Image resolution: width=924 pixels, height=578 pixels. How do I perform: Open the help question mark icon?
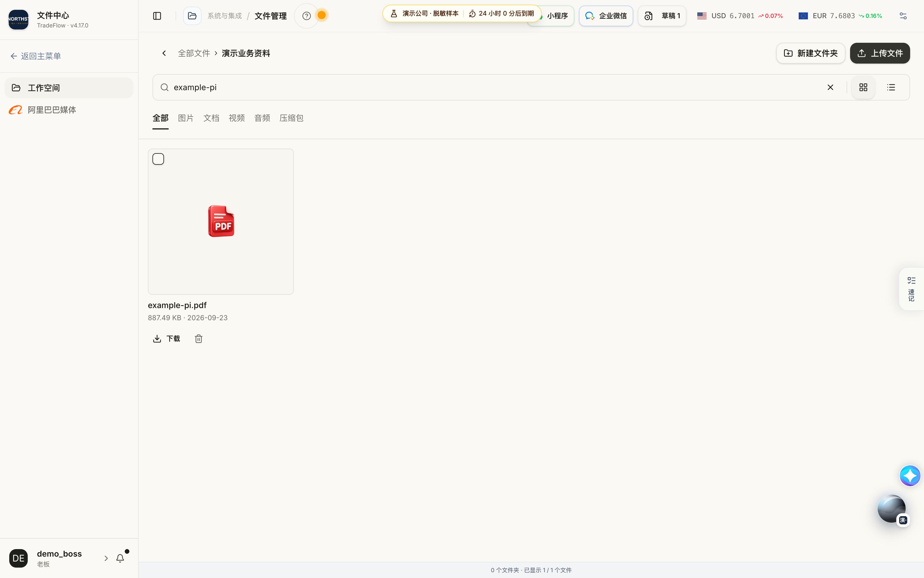(x=306, y=16)
